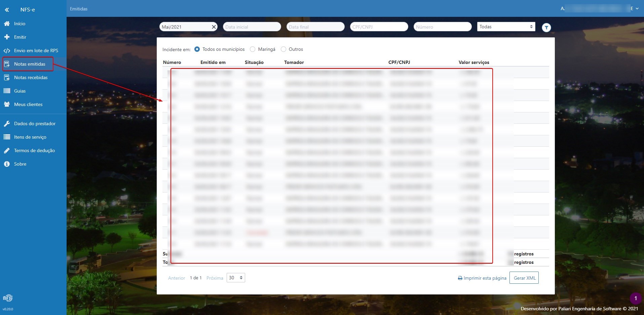The height and width of the screenshot is (315, 644).
Task: Expand the user account menu at top right
Action: (637, 8)
